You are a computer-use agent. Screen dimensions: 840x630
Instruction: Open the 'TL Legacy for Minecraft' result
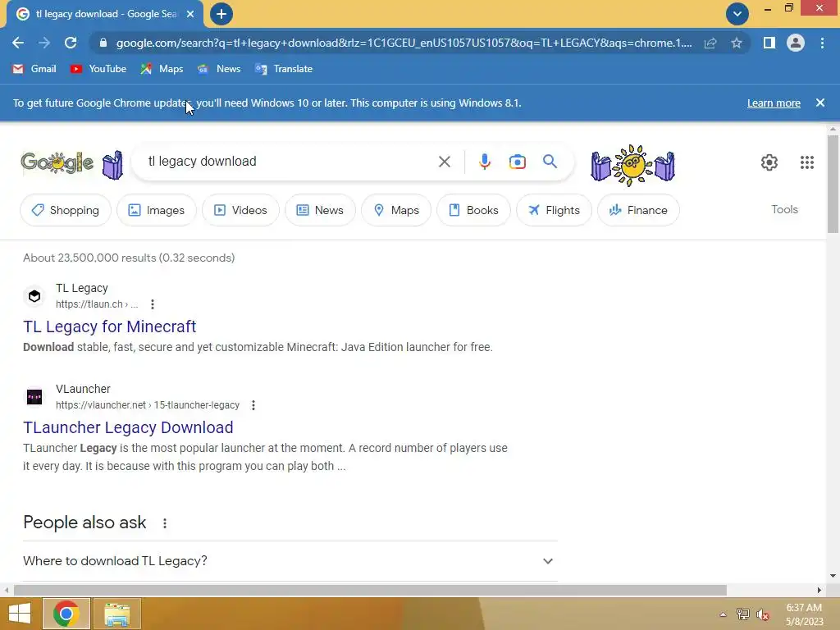click(109, 326)
